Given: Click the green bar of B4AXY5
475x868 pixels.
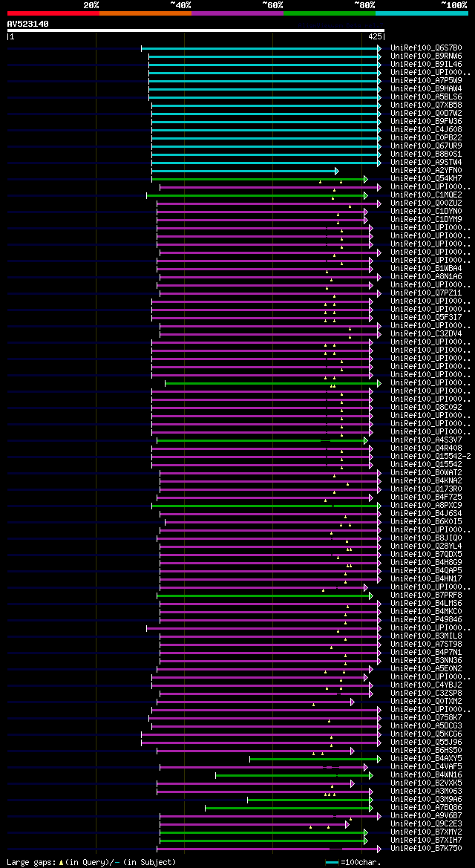Looking at the screenshot, I should 315,759.
